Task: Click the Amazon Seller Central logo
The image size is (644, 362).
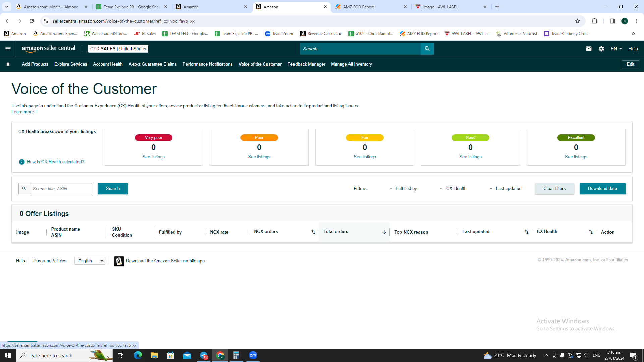Action: [49, 49]
